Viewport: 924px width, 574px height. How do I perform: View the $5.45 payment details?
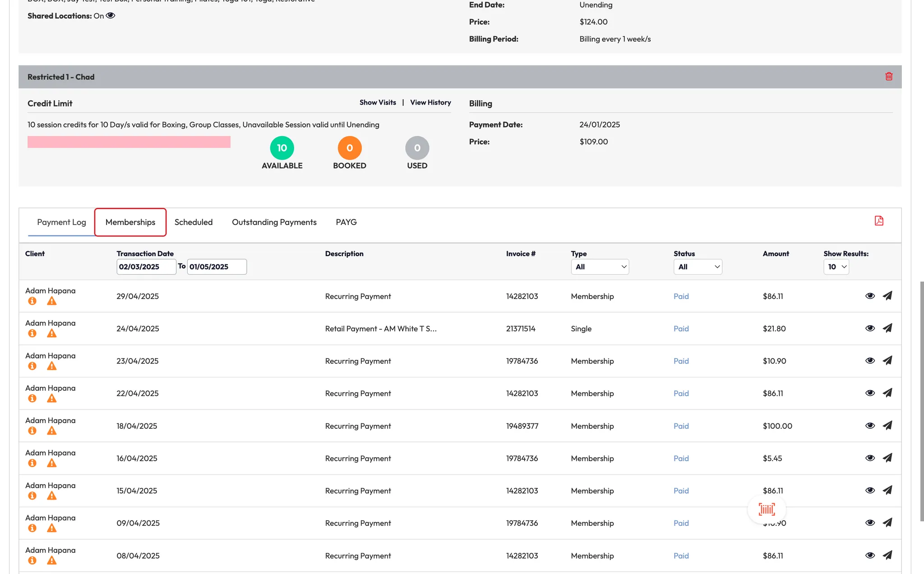(x=870, y=458)
